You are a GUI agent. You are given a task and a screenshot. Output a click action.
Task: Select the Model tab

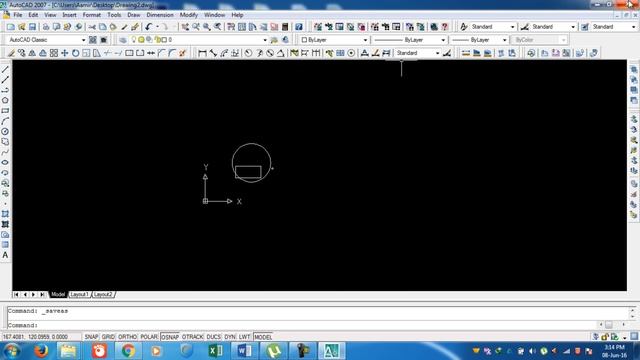(58, 294)
